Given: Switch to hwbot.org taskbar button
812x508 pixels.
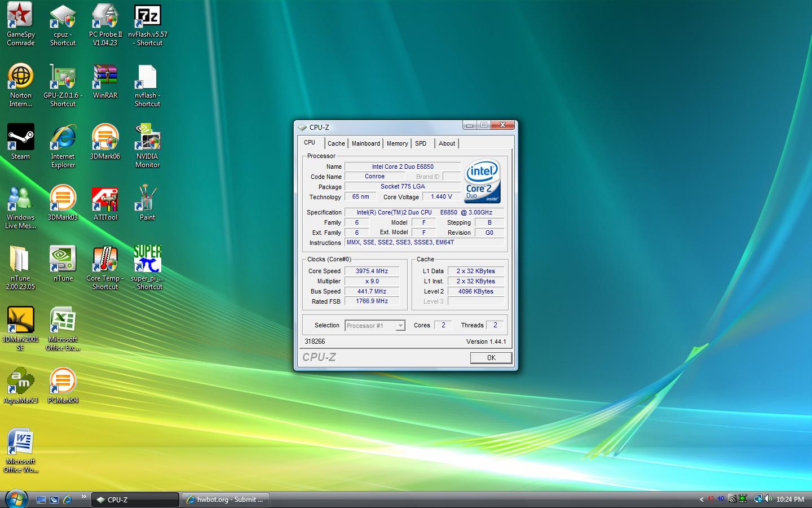Looking at the screenshot, I should [226, 500].
